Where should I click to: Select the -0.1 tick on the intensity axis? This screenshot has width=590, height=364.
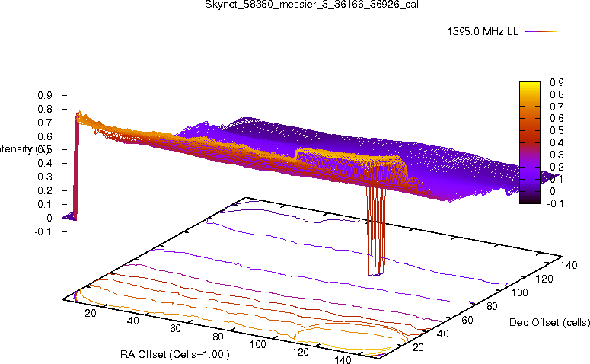click(x=43, y=231)
